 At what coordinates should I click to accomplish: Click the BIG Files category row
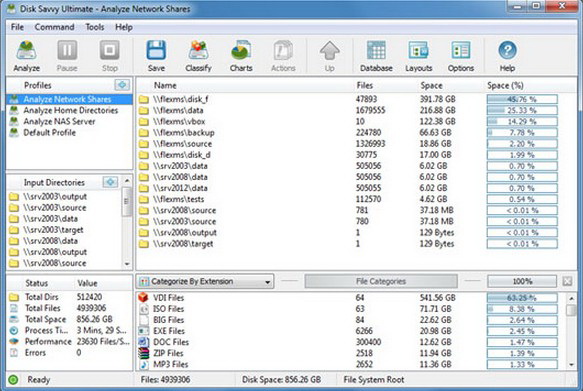tap(351, 320)
